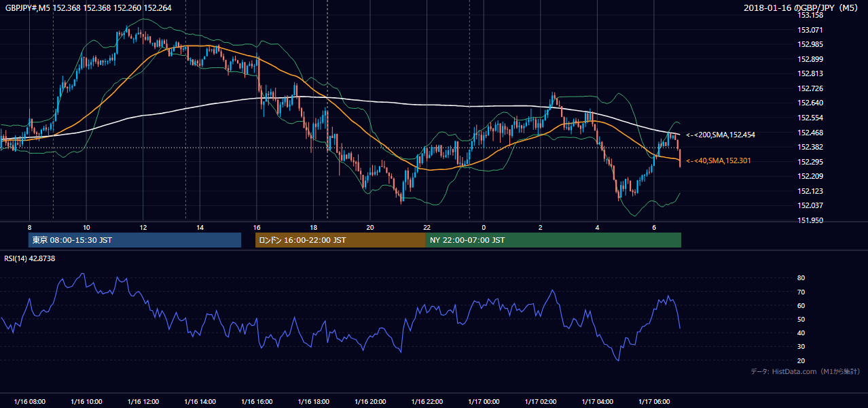The image size is (868, 408).
Task: Select the 東京 08:00-15:30 JST session bar
Action: pos(134,240)
